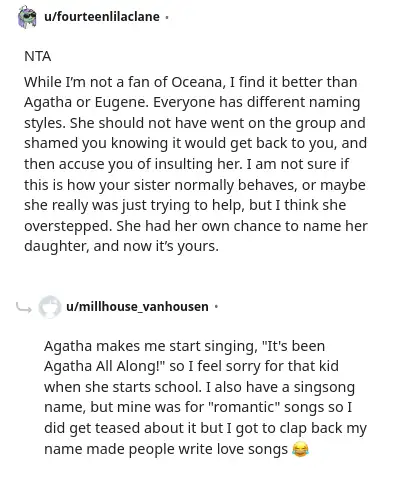This screenshot has height=484, width=400.
Task: Click the line 'daughter, and now it's yours.'
Action: pos(121,246)
